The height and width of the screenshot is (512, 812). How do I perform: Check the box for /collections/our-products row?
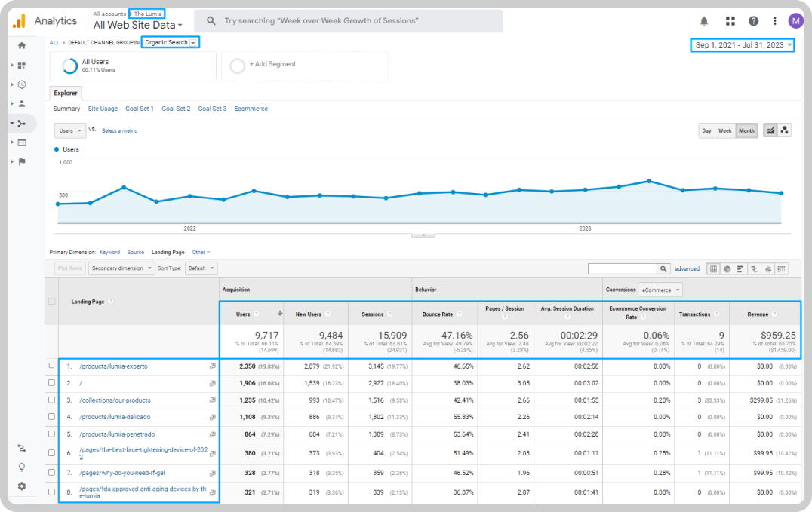click(51, 400)
